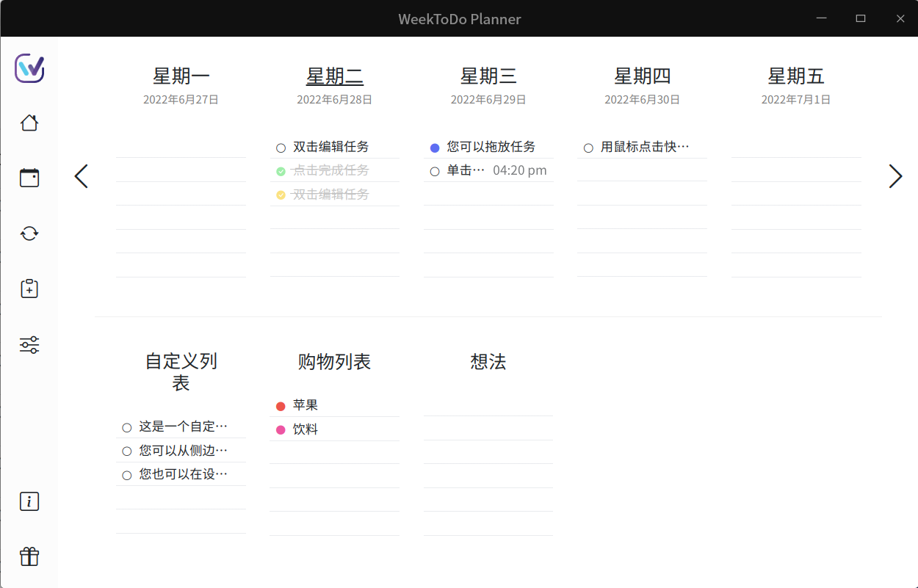The width and height of the screenshot is (918, 588).
Task: Click the 购物列表 list title
Action: coord(334,362)
